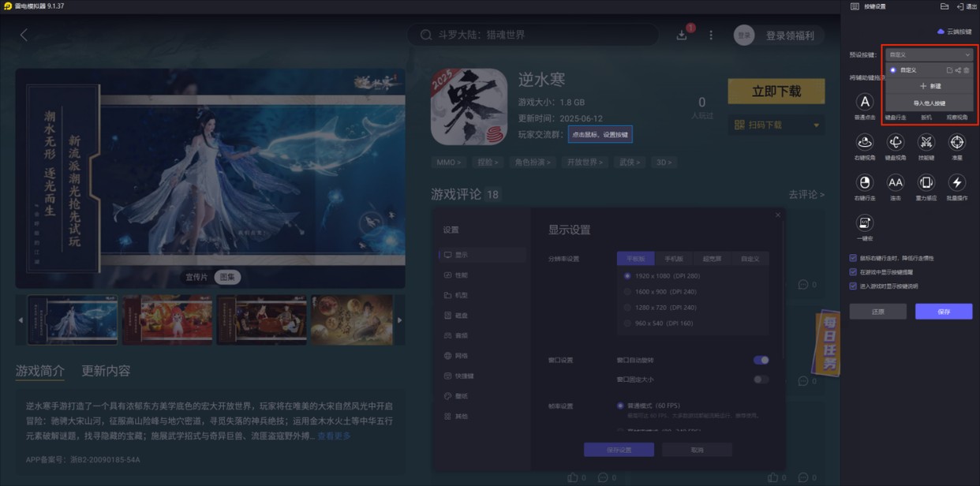Select the 技能键 key icon
Screen dimensions: 980x486
(x=926, y=143)
